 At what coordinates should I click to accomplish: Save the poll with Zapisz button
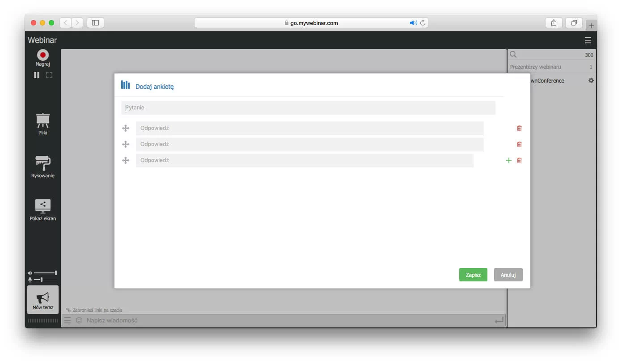[473, 275]
